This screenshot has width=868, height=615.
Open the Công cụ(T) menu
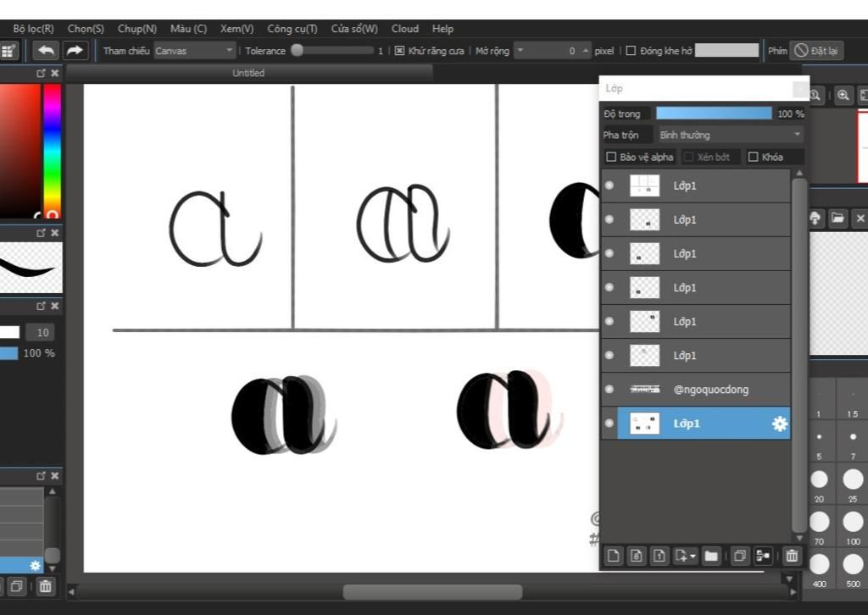(x=292, y=29)
